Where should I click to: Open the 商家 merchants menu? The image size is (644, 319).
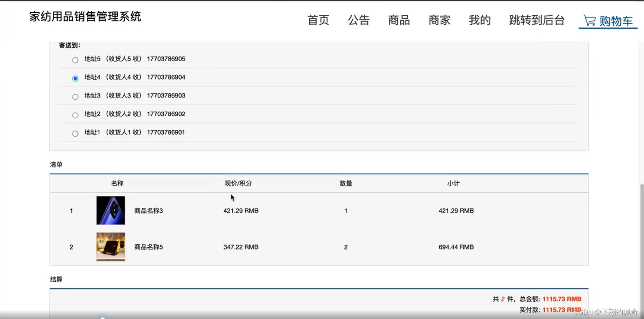439,20
